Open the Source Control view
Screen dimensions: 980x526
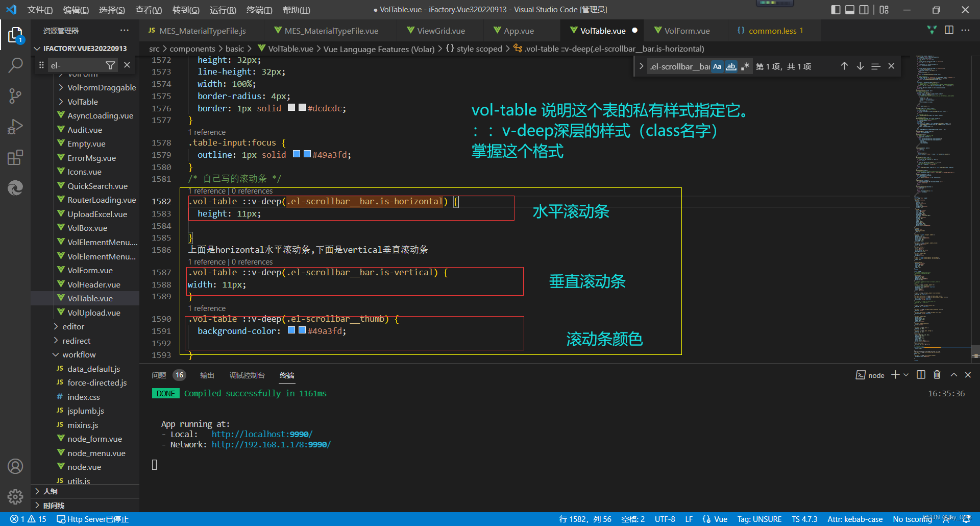(15, 95)
